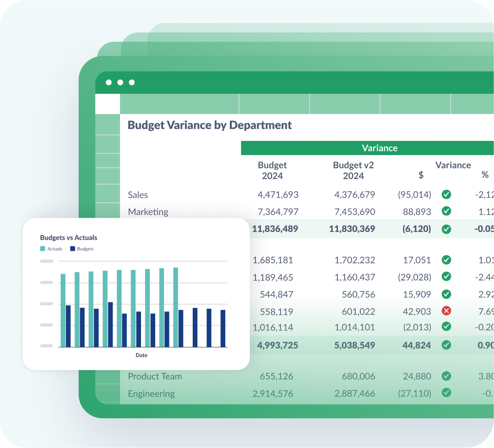Click cell 1,685,181
Image resolution: width=494 pixels, height=448 pixels.
pos(273,260)
